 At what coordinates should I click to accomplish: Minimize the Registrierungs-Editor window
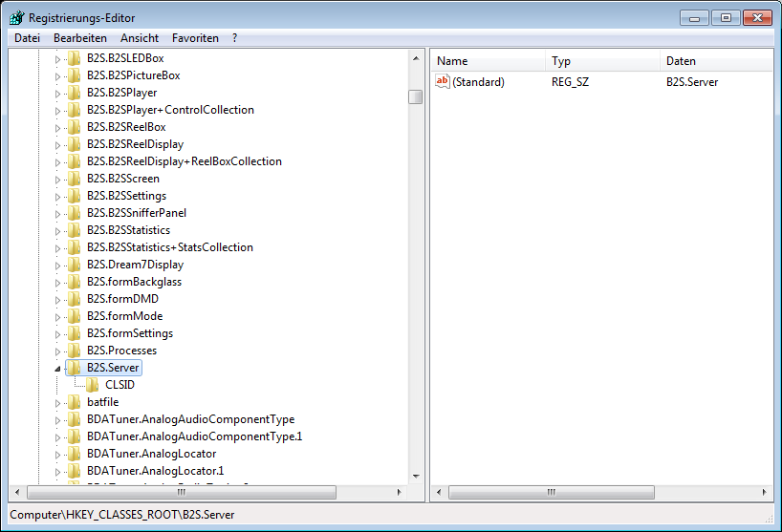[694, 18]
